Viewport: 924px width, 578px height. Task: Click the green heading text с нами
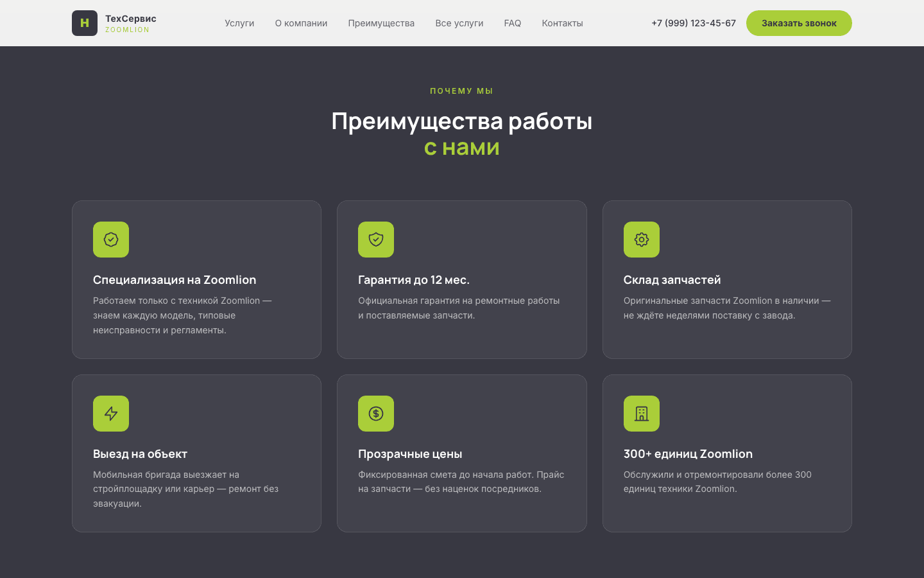pyautogui.click(x=462, y=147)
